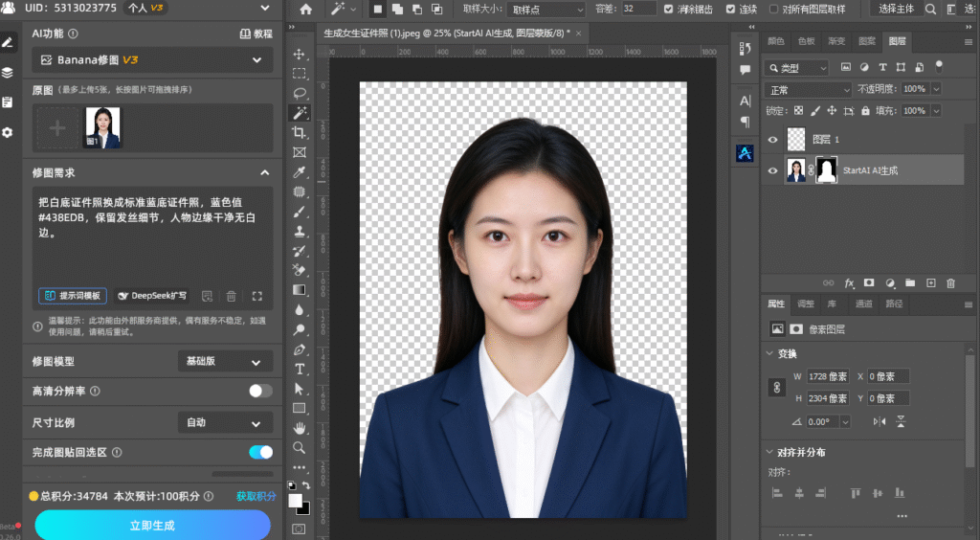This screenshot has height=540, width=980.
Task: Collapse the 修图需求 section
Action: click(264, 172)
